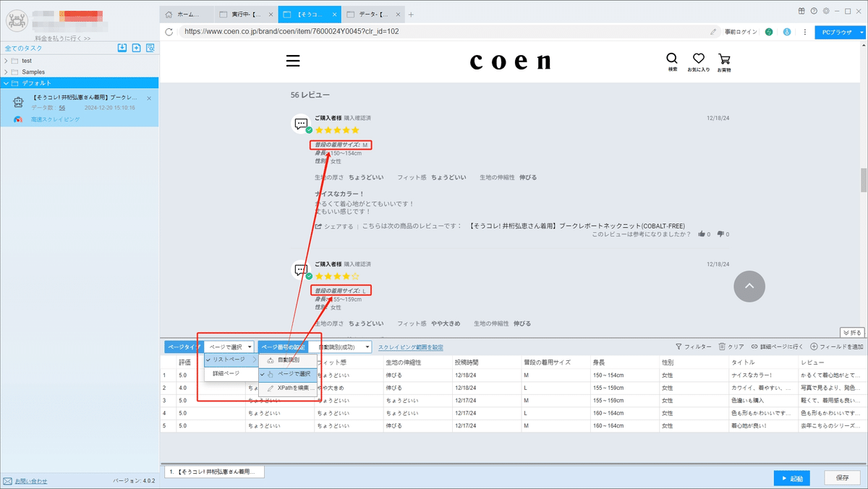Choose 自動識別 in the submenu
868x489 pixels.
(289, 360)
